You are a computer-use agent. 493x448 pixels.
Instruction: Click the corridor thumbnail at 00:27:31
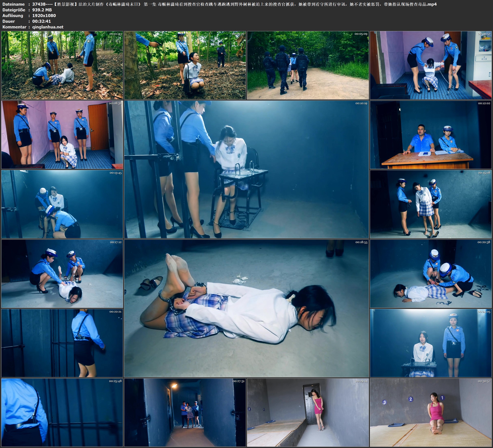pos(185,412)
